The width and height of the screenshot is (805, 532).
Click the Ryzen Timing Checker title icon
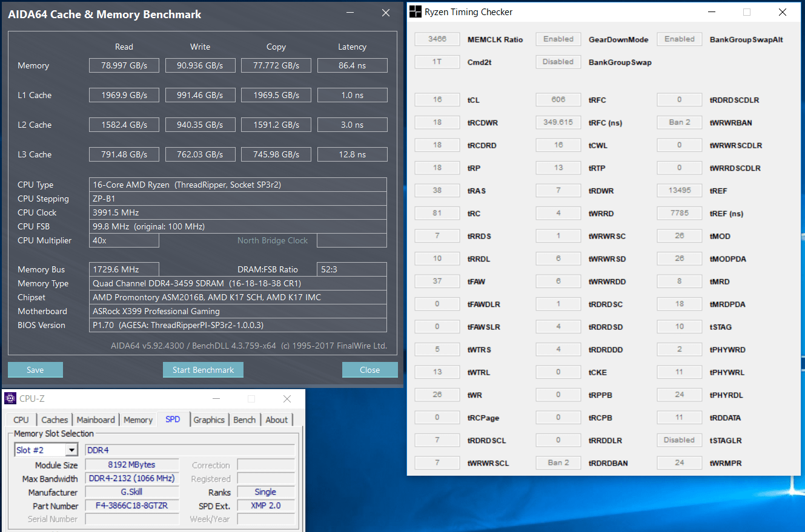415,12
